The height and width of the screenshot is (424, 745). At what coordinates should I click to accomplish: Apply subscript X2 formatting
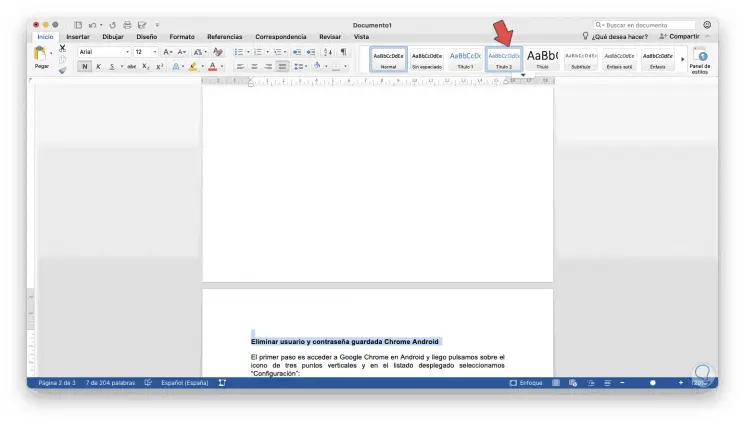point(146,67)
